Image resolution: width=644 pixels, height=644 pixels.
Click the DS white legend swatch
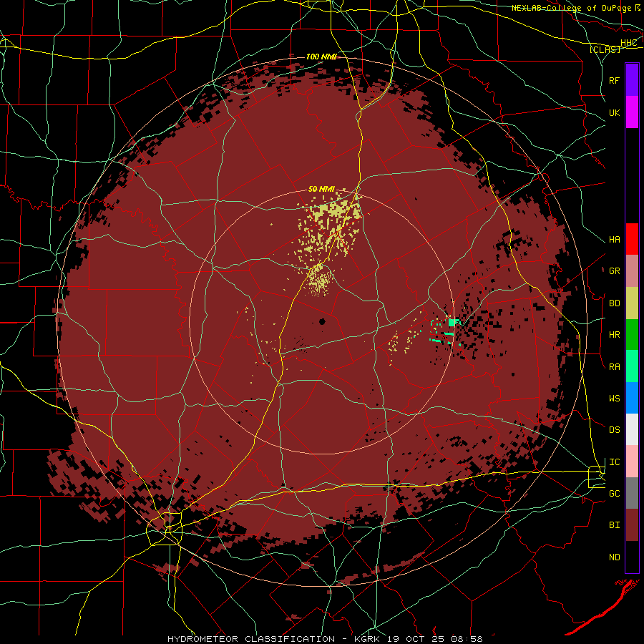click(x=632, y=429)
